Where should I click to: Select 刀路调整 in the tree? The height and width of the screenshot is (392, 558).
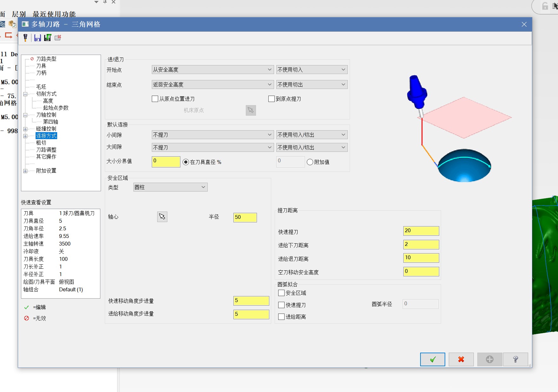[46, 150]
